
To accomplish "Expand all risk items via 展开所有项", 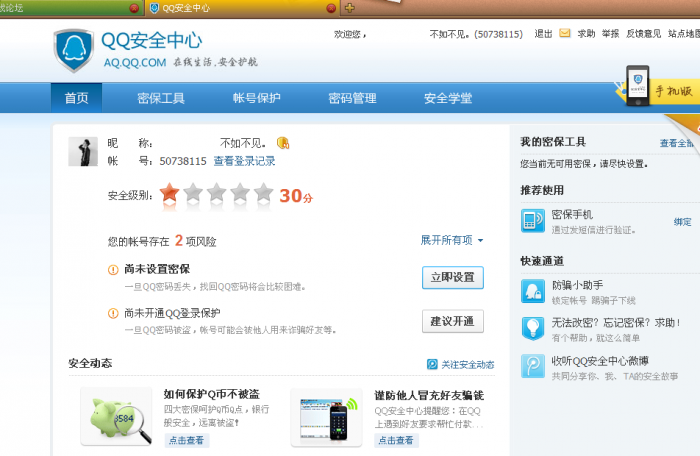I will 451,240.
